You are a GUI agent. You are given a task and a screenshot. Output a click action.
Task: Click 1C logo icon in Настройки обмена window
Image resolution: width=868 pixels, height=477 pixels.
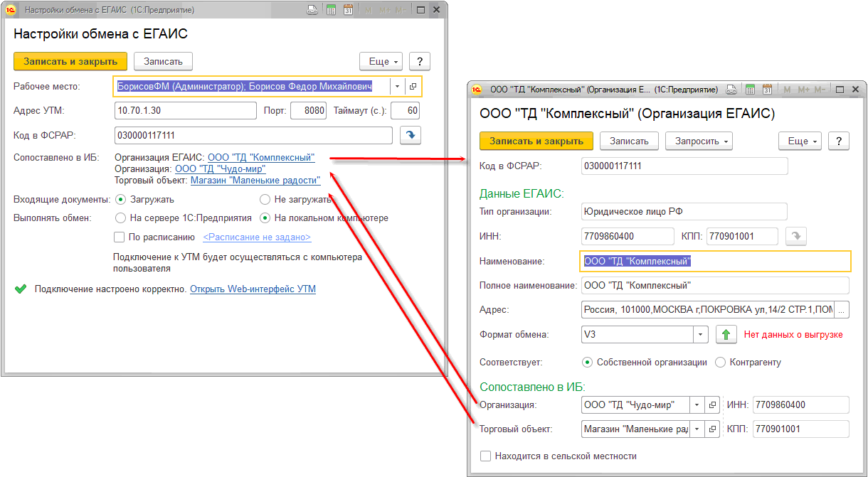click(x=11, y=11)
